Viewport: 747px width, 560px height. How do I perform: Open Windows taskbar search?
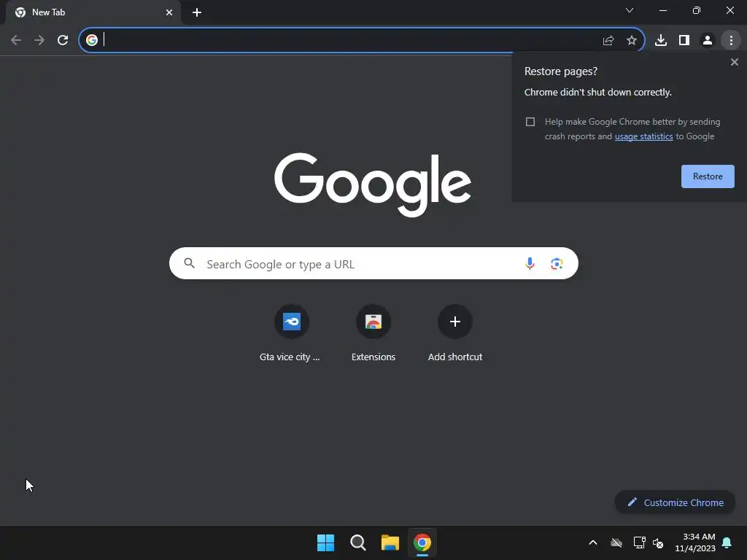point(357,542)
